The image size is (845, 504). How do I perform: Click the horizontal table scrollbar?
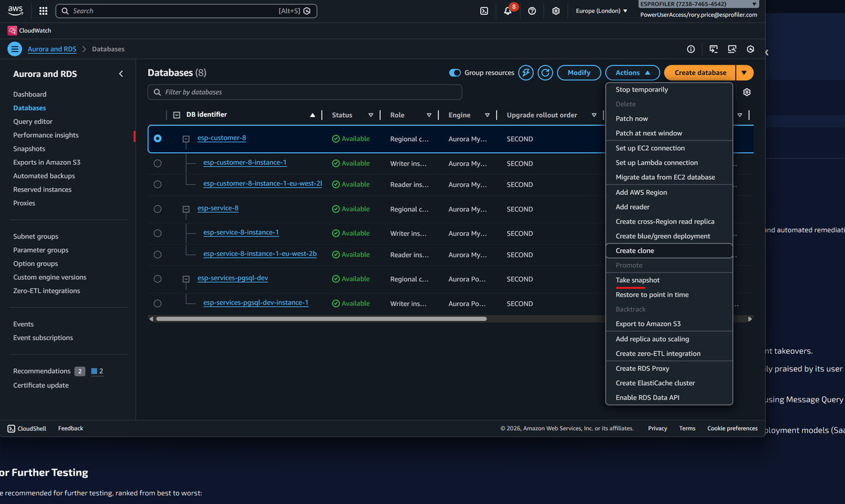pos(321,319)
